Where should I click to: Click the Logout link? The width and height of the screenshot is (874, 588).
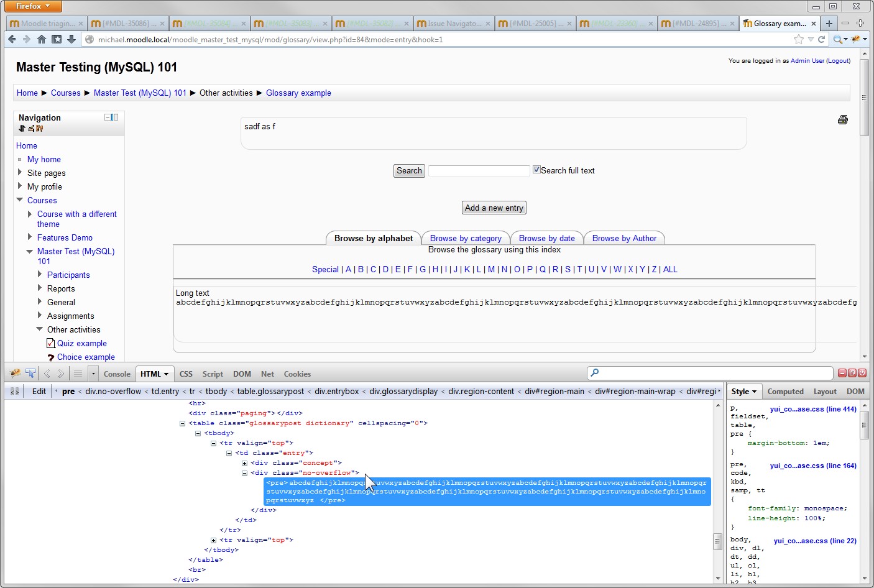tap(839, 61)
